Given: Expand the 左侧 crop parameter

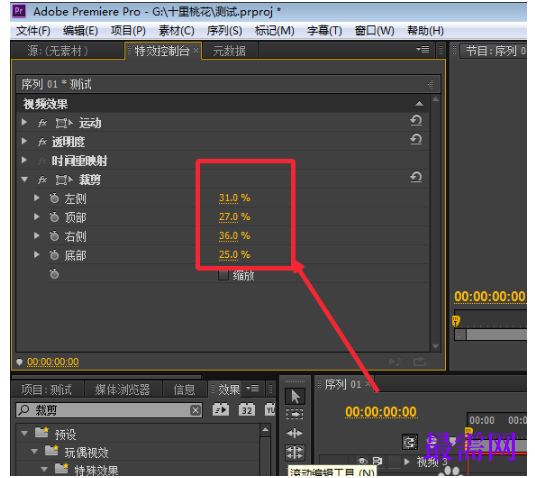Looking at the screenshot, I should 37,198.
